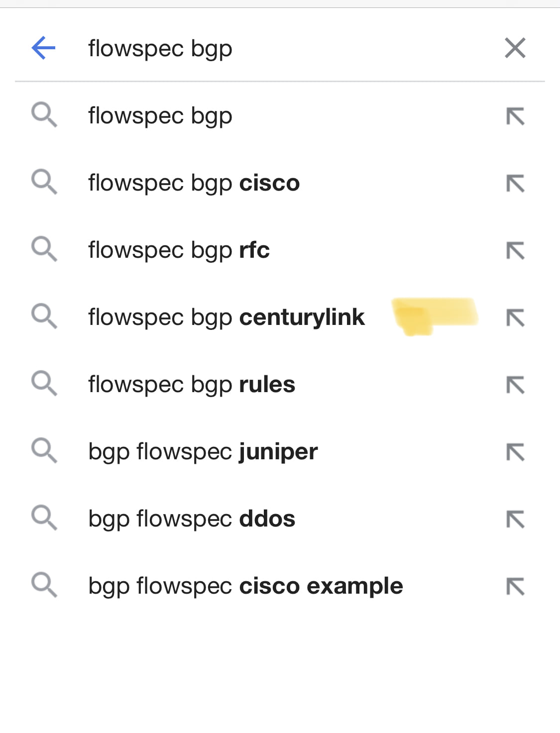The width and height of the screenshot is (560, 733).
Task: Click the yellow highlight mark beside centurylink
Action: click(434, 315)
